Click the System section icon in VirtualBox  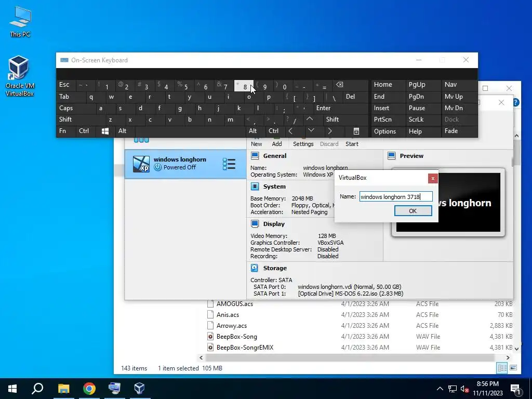click(255, 187)
